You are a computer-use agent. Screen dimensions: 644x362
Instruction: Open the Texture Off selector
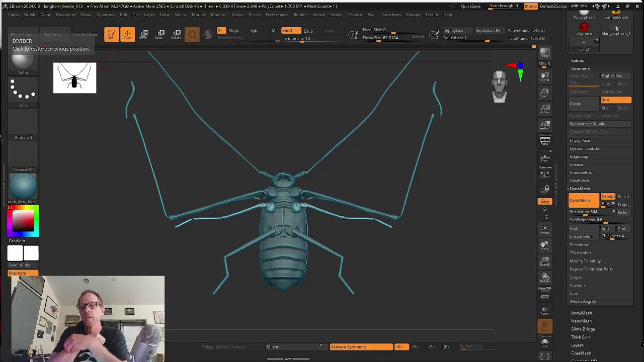(23, 157)
